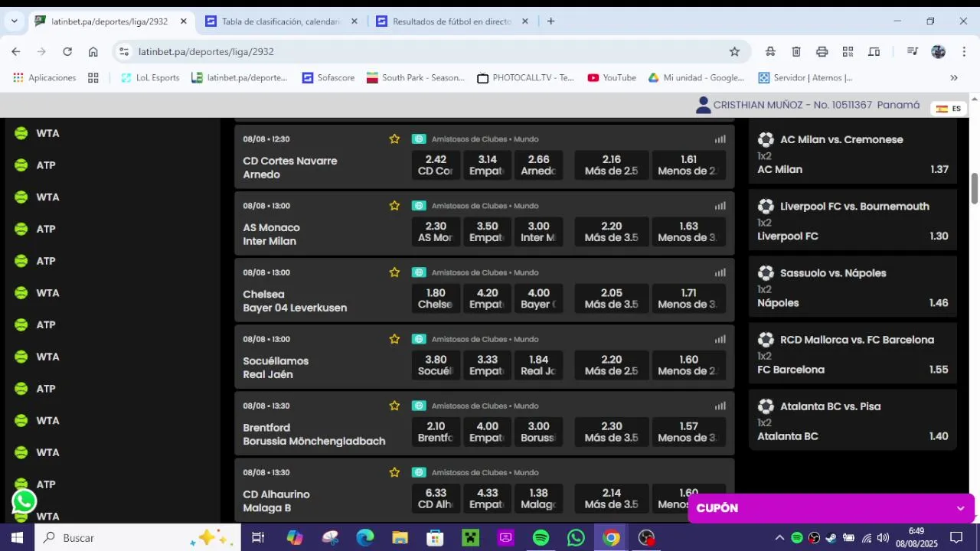Star the CD Alhaurino vs Malaga B match
The width and height of the screenshot is (980, 551).
(394, 472)
